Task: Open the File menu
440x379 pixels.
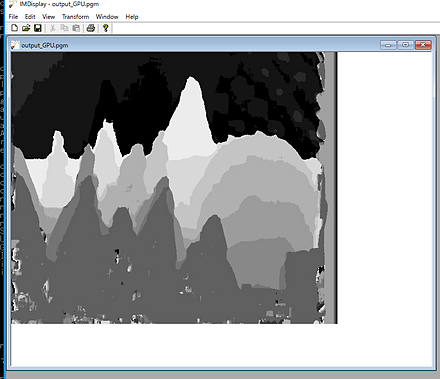Action: tap(13, 17)
